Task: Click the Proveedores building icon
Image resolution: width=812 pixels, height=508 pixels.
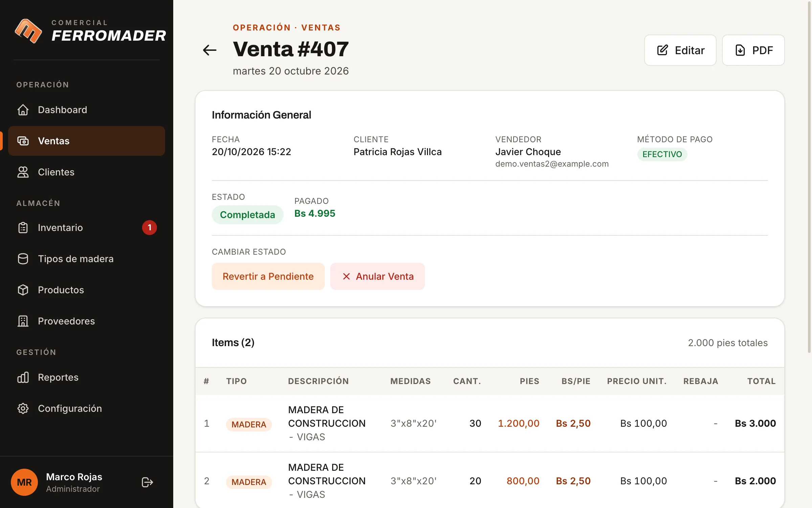Action: pyautogui.click(x=23, y=321)
